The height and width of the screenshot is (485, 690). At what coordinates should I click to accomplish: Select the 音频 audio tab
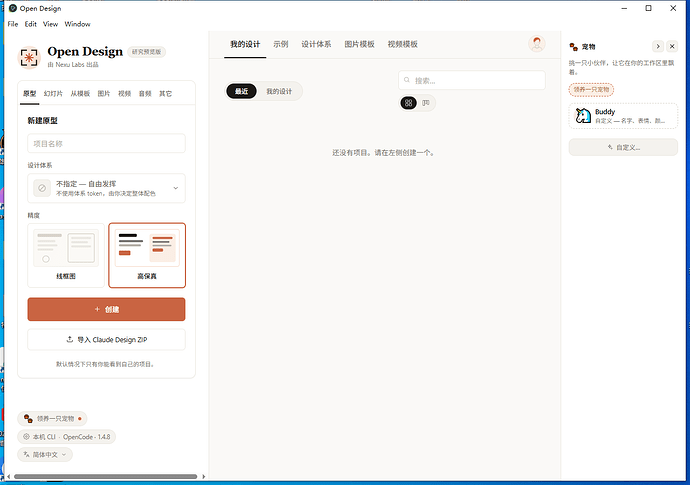click(x=145, y=93)
